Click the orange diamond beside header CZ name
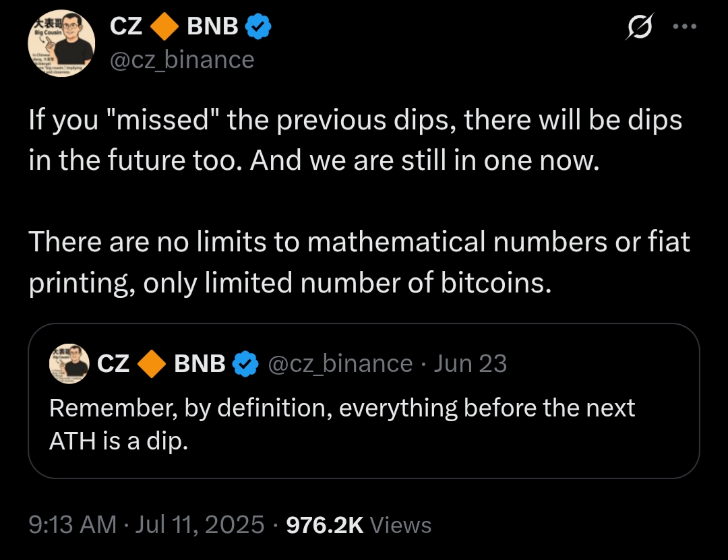 [x=164, y=26]
